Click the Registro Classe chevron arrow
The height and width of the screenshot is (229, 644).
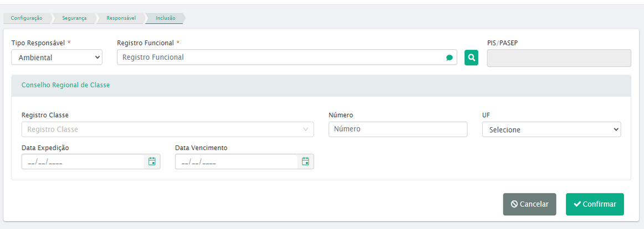click(305, 129)
